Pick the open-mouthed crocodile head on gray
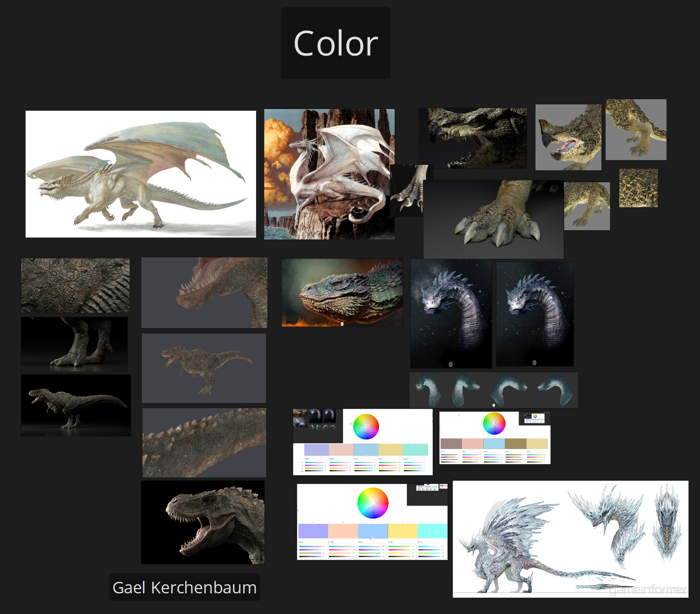 568,137
